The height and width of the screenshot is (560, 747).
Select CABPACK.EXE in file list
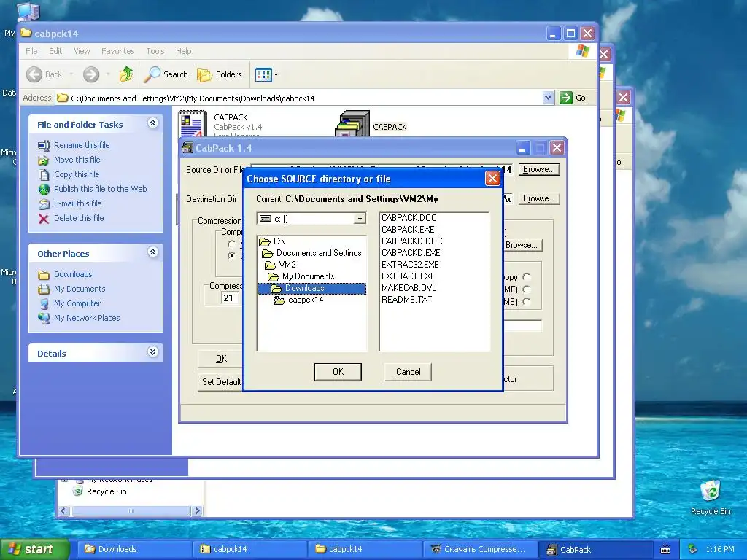coord(408,230)
